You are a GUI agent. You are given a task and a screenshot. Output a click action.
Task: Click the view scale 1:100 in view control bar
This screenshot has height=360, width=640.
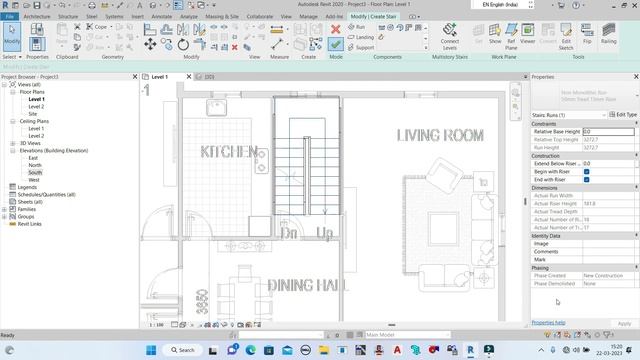(x=156, y=325)
